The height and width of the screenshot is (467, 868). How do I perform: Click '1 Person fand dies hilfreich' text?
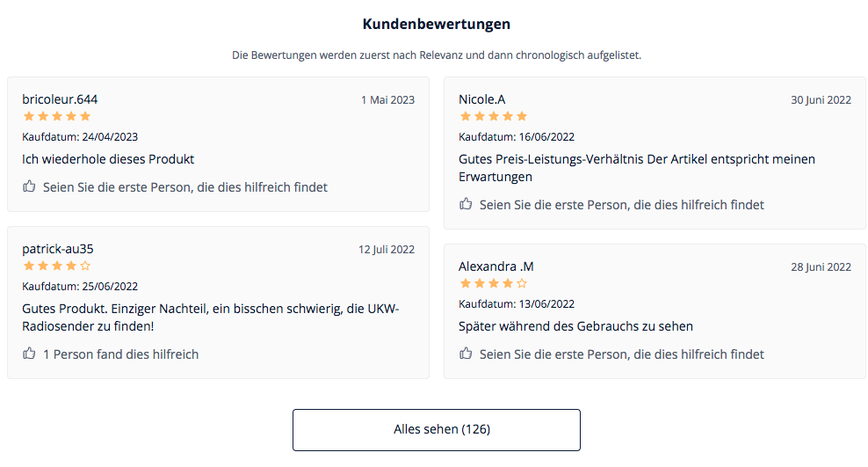121,354
